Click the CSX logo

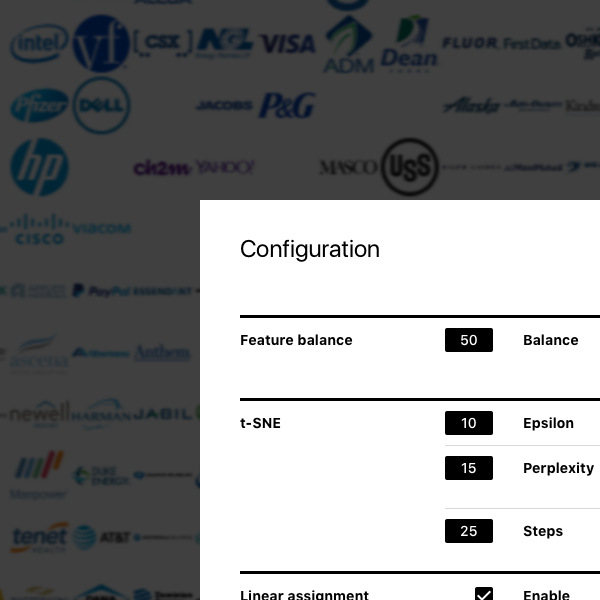(x=163, y=43)
